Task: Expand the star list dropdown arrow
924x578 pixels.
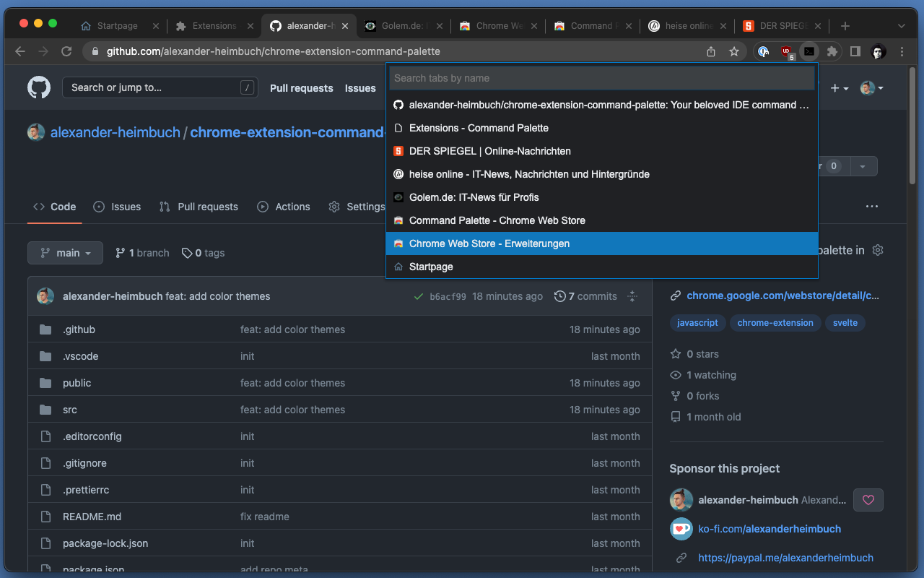Action: (x=862, y=166)
